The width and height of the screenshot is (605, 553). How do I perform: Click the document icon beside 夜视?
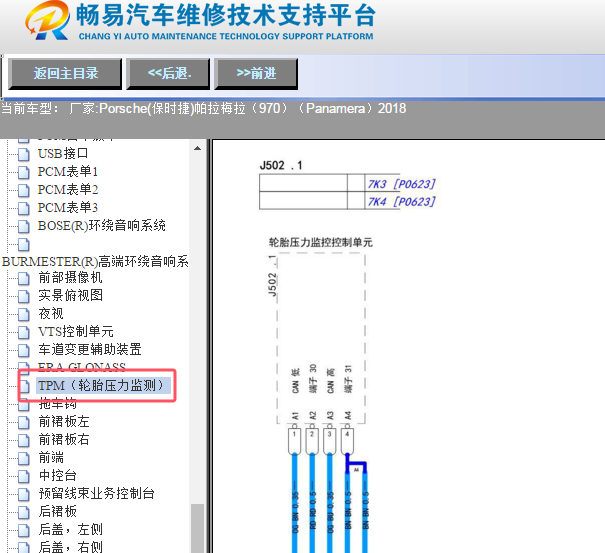pyautogui.click(x=24, y=314)
